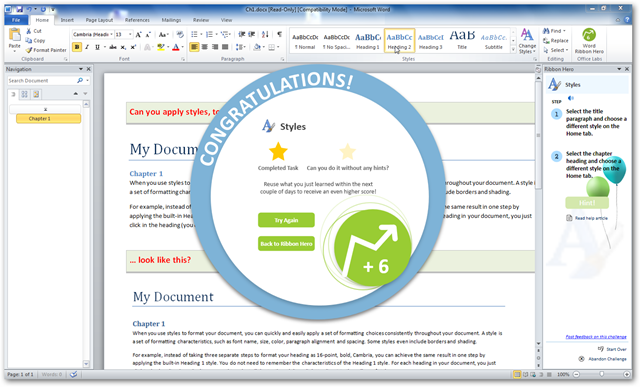640x387 pixels.
Task: Toggle Bold formatting button
Action: point(77,47)
